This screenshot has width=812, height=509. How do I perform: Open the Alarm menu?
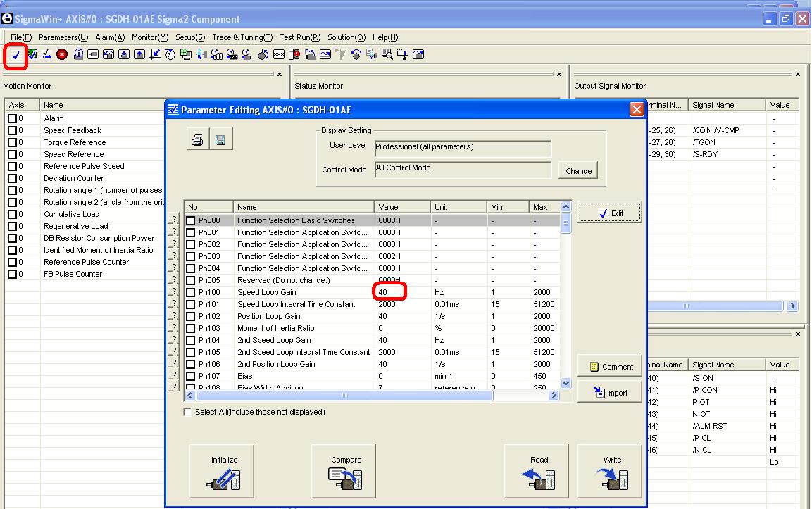[x=110, y=37]
